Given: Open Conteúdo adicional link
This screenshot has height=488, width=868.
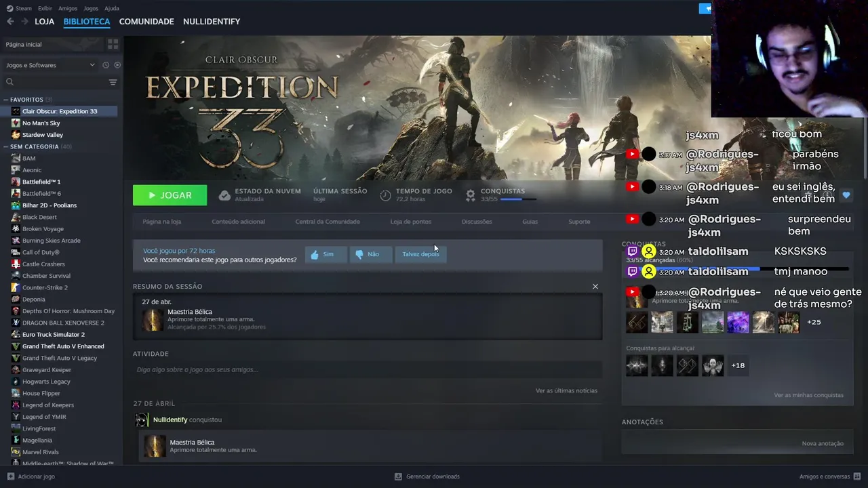Looking at the screenshot, I should point(238,222).
